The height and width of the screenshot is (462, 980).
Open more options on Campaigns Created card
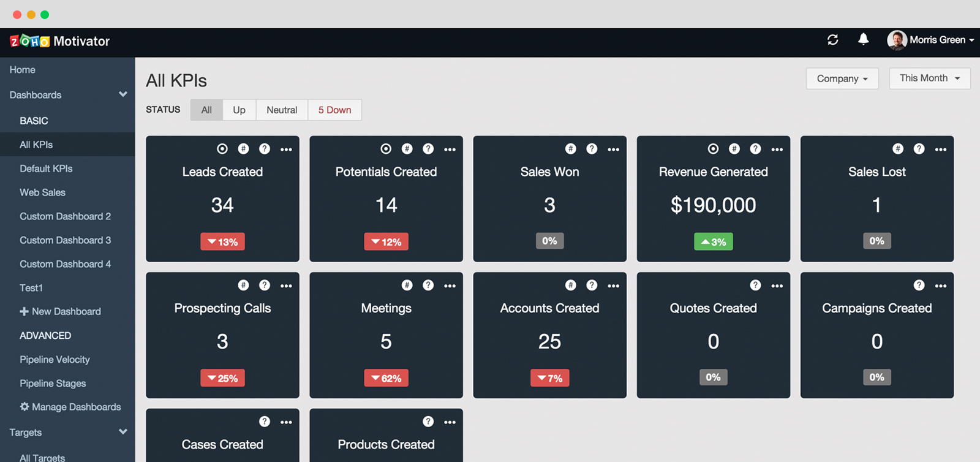pyautogui.click(x=940, y=286)
